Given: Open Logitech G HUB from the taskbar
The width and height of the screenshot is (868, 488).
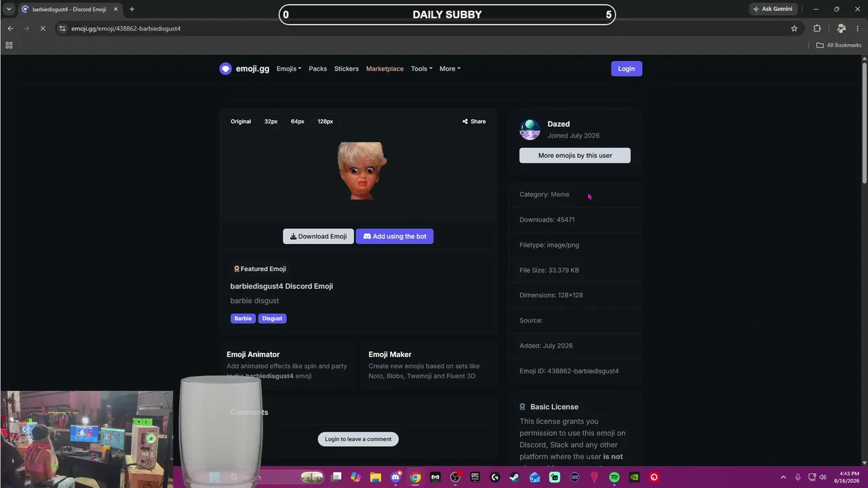Looking at the screenshot, I should click(x=495, y=477).
